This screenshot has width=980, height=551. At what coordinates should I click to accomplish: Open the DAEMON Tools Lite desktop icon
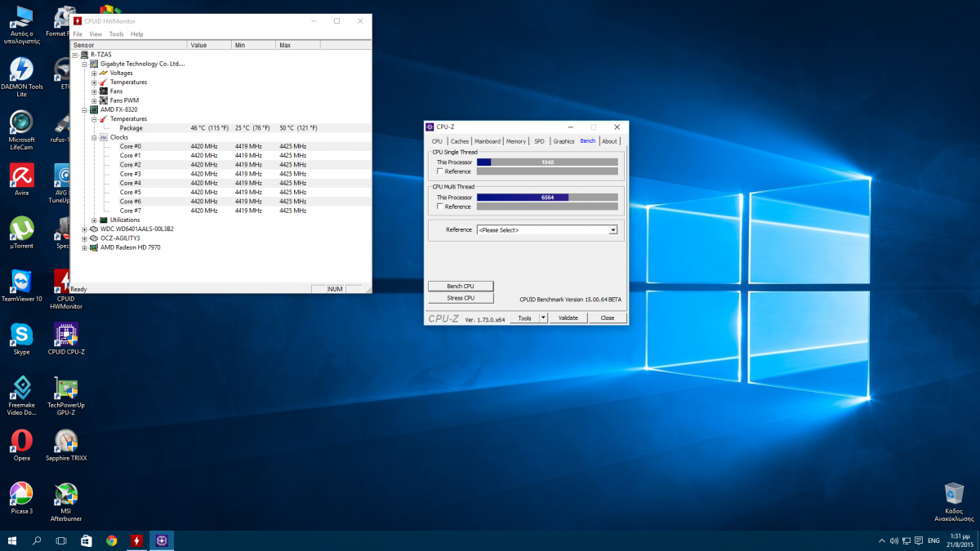pos(21,78)
